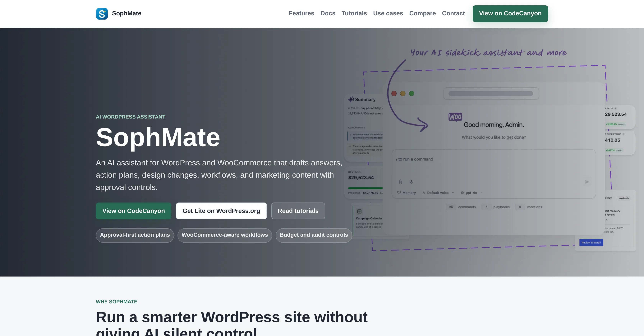Image resolution: width=644 pixels, height=336 pixels.
Task: Click 'What would you like to get done?'
Action: (x=494, y=137)
